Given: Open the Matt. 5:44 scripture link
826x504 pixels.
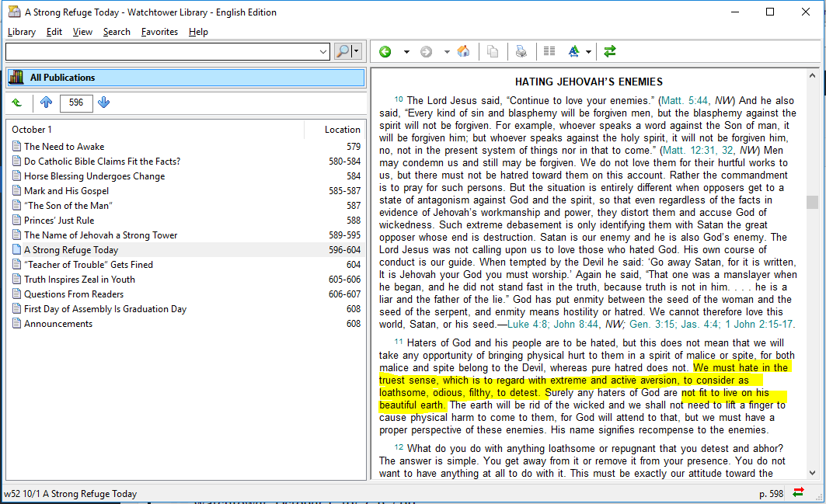Looking at the screenshot, I should pyautogui.click(x=684, y=100).
